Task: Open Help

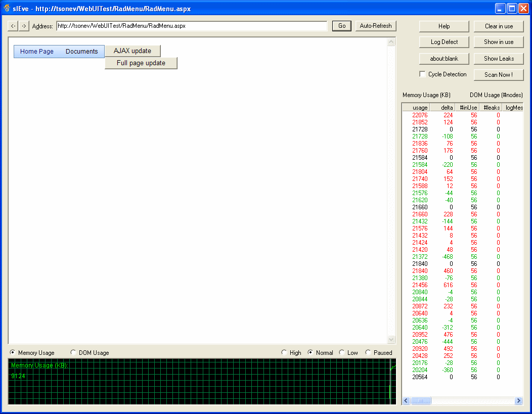Action: [444, 26]
